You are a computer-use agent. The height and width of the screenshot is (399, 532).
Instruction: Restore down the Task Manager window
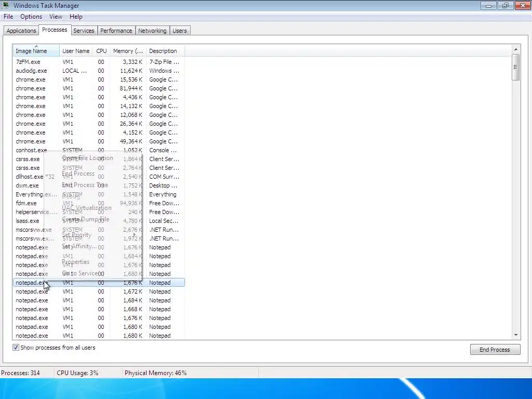pos(506,5)
